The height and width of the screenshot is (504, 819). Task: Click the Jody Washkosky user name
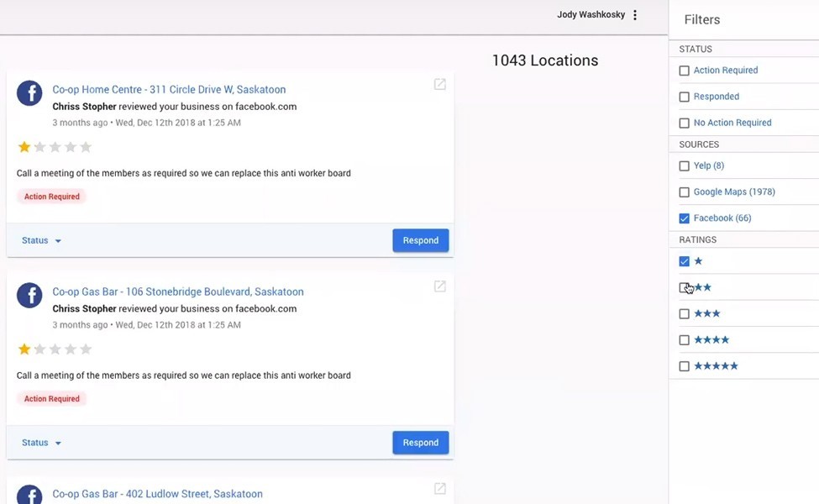[591, 14]
